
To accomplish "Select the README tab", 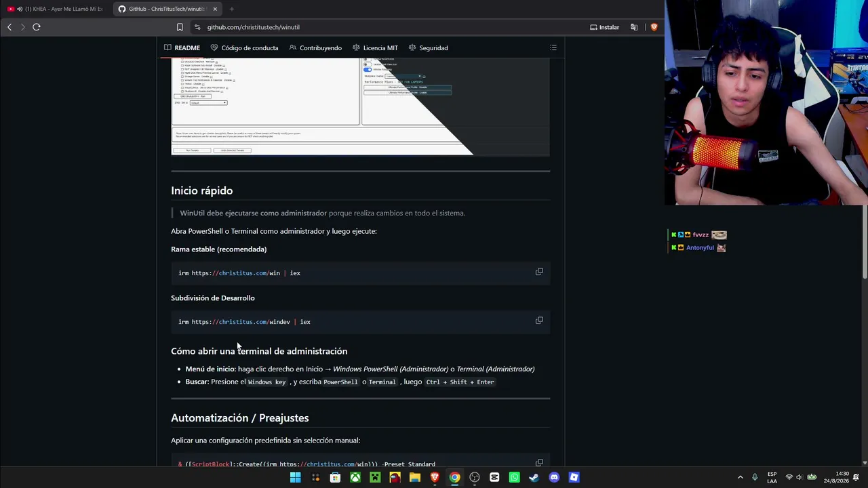I will pos(182,47).
